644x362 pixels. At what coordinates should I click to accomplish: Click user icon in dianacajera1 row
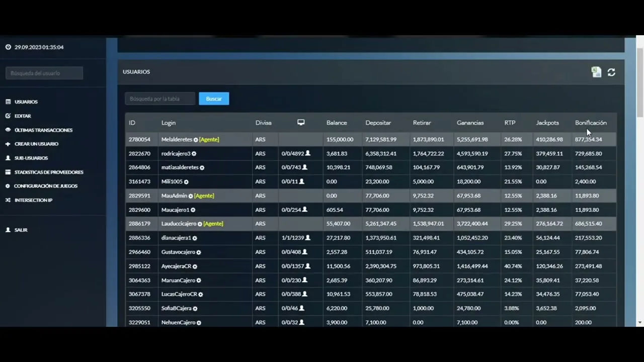click(308, 238)
